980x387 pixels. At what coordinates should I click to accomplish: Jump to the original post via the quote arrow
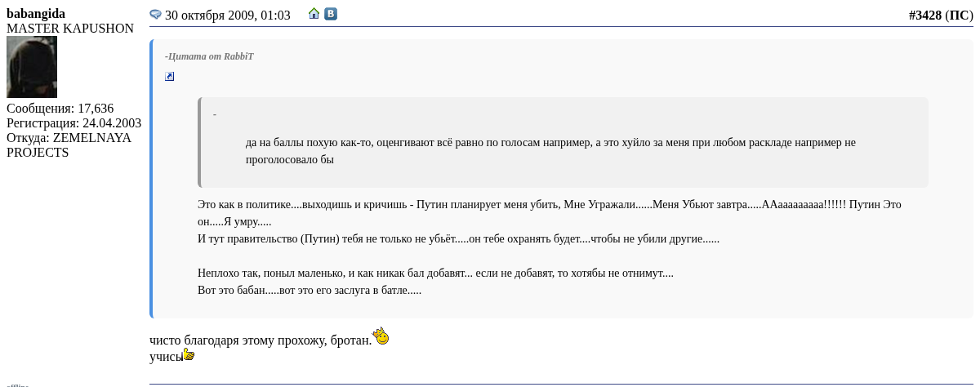(x=169, y=77)
